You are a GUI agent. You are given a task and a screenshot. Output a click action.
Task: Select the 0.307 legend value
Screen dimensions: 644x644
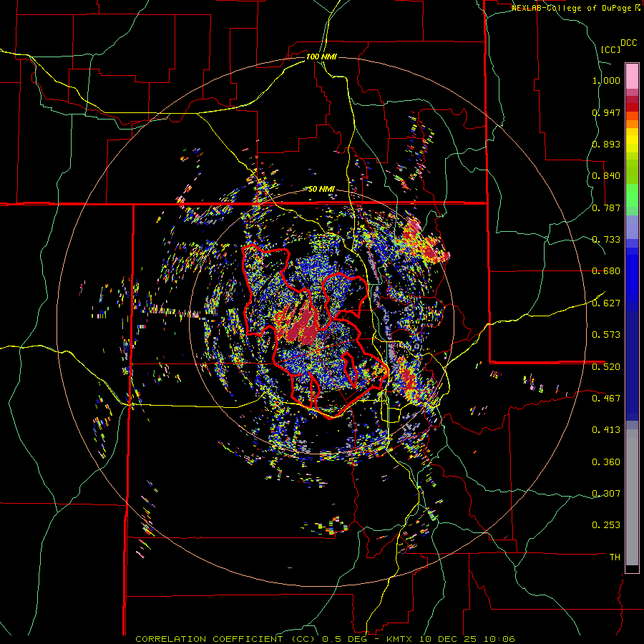tap(606, 493)
